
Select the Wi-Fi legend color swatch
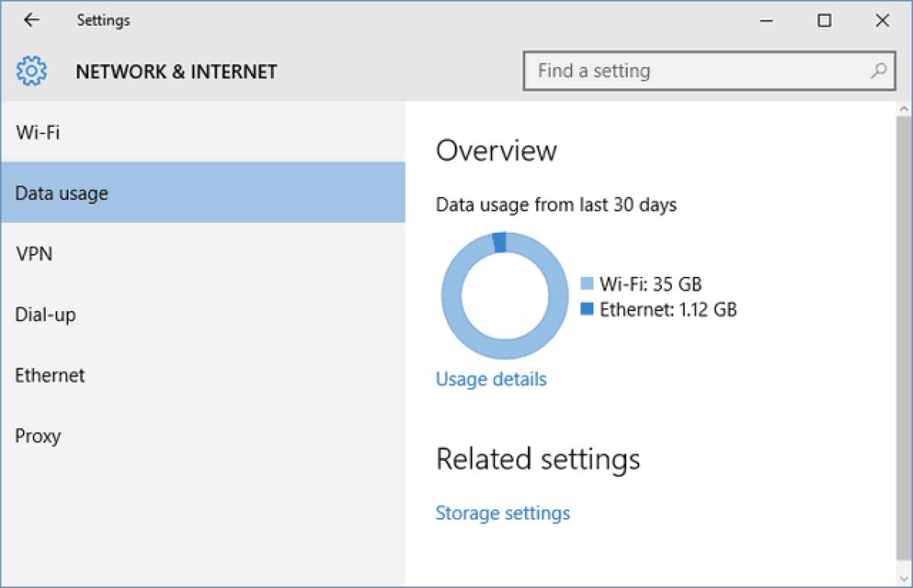[x=587, y=283]
